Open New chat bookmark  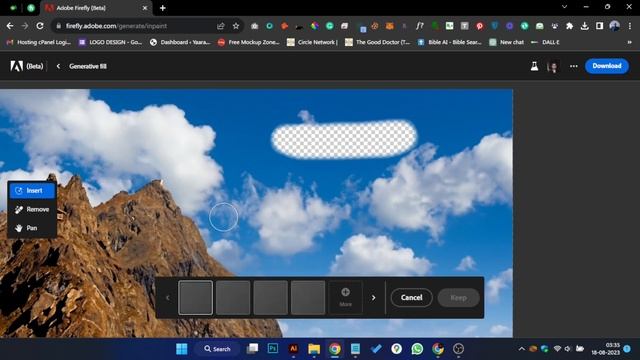(507, 42)
